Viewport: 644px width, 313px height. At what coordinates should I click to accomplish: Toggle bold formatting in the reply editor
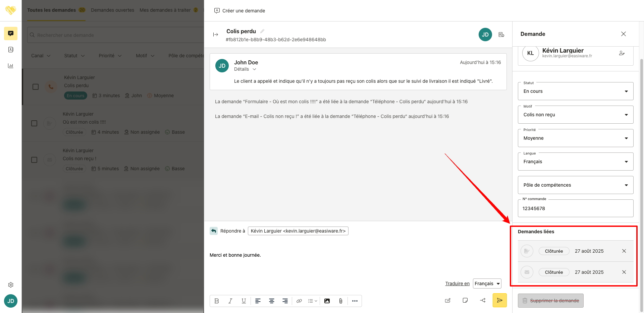point(217,301)
